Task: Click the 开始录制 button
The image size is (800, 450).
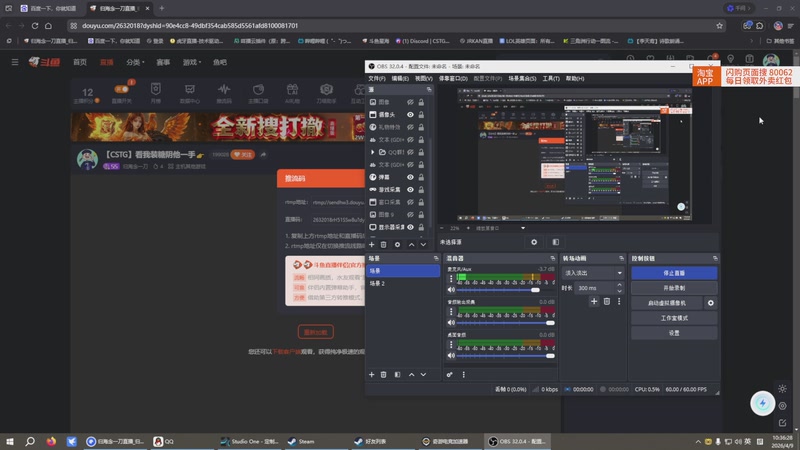Action: click(x=674, y=287)
